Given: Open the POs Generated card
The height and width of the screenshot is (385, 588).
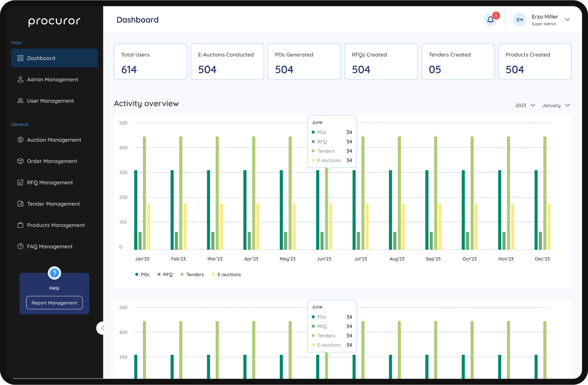Looking at the screenshot, I should pos(304,61).
